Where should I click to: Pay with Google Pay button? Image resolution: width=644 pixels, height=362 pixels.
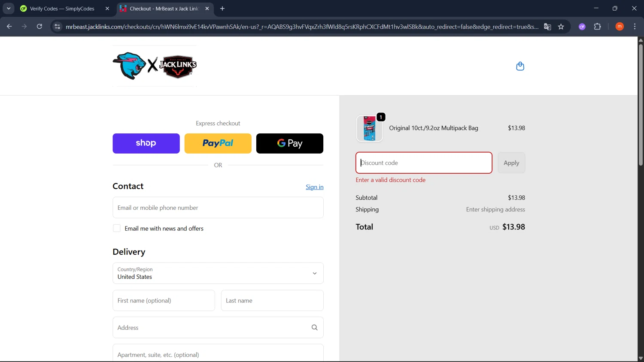pyautogui.click(x=290, y=143)
